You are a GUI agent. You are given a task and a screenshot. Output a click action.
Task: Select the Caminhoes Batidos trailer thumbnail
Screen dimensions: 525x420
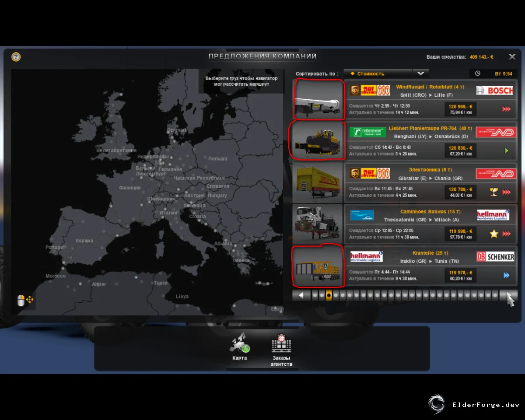pos(318,224)
